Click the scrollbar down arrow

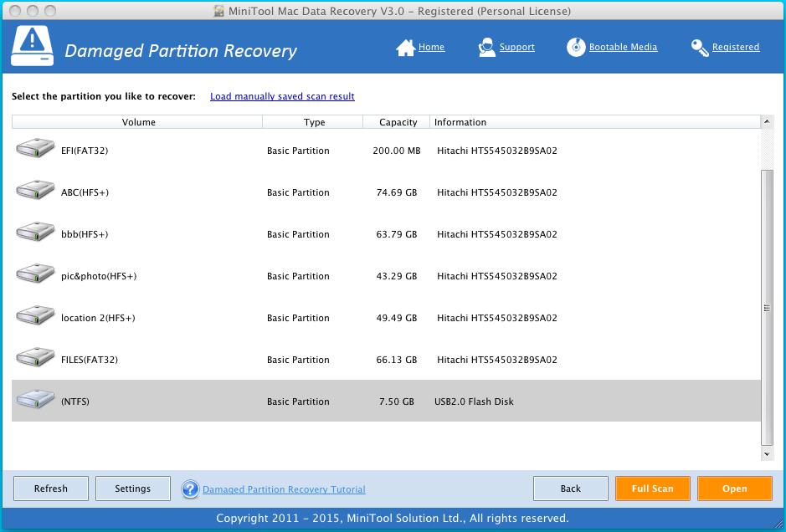click(x=767, y=454)
